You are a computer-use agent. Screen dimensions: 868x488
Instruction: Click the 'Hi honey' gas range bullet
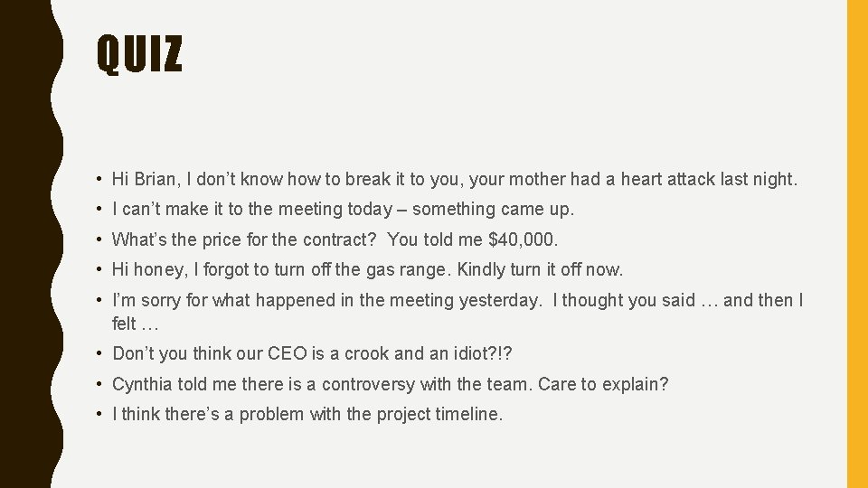(x=368, y=269)
